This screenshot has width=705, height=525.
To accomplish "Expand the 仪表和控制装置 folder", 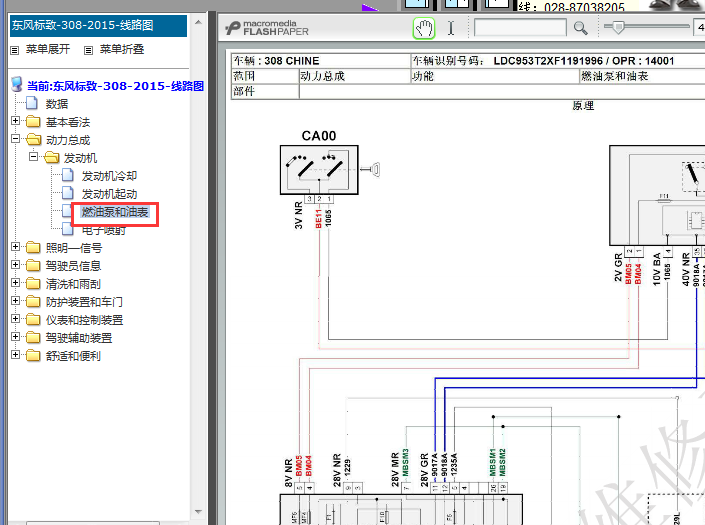I will point(15,319).
